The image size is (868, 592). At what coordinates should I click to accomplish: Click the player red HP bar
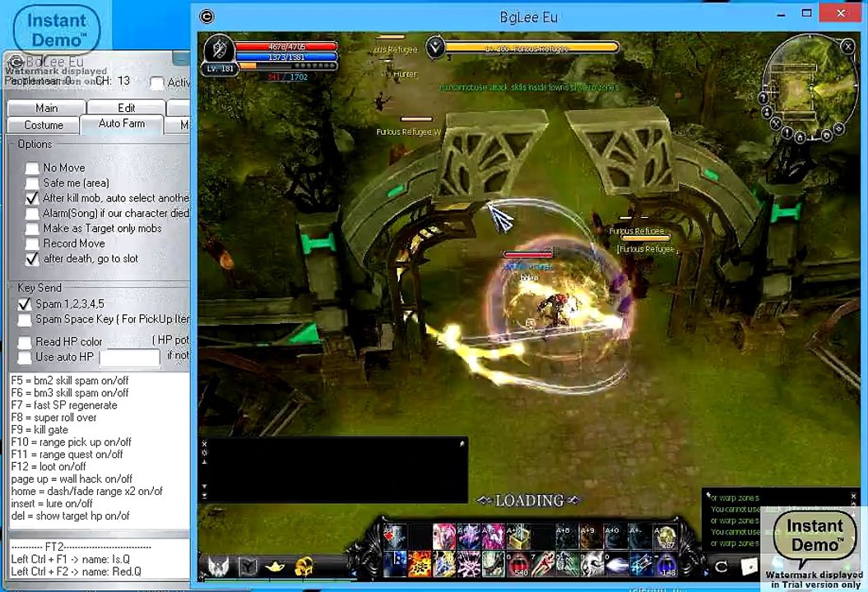[287, 47]
